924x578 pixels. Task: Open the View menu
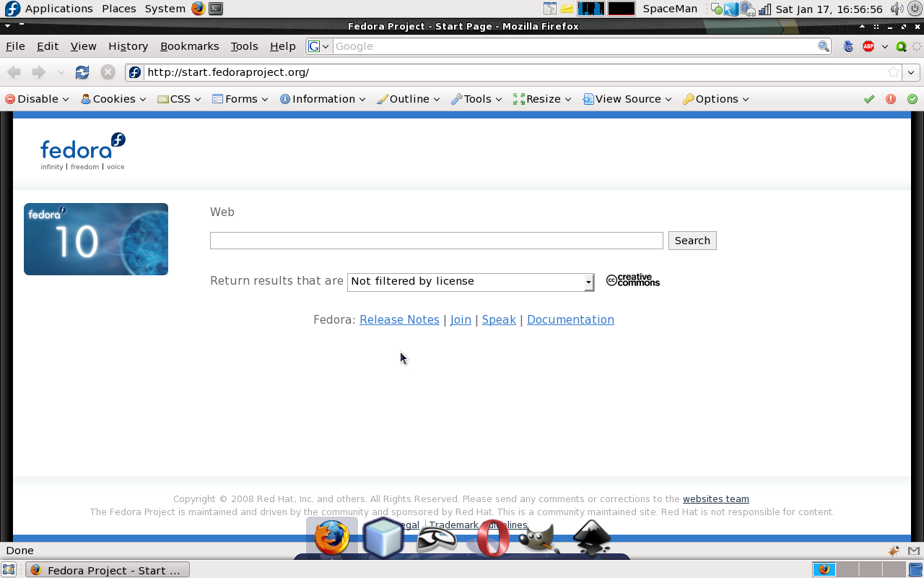click(83, 46)
